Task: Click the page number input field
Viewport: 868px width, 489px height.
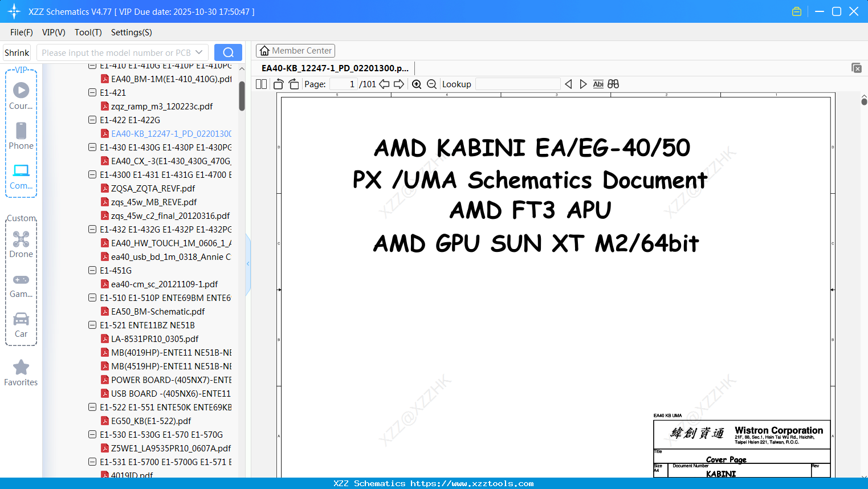Action: (x=344, y=84)
